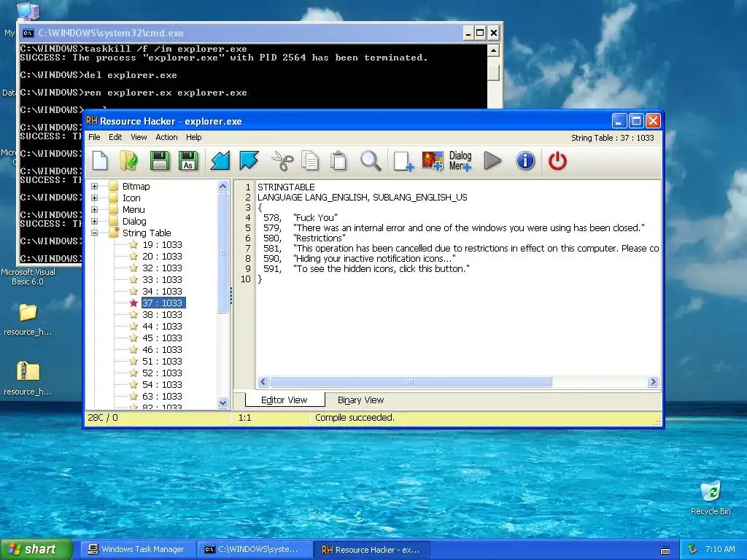Screen dimensions: 747x560
Task: Click the system tray icon beside the clock
Action: click(x=692, y=549)
